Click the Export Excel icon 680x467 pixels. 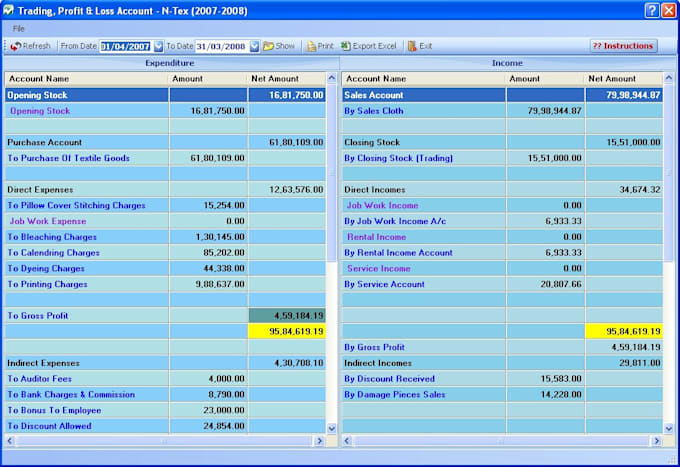click(x=346, y=46)
